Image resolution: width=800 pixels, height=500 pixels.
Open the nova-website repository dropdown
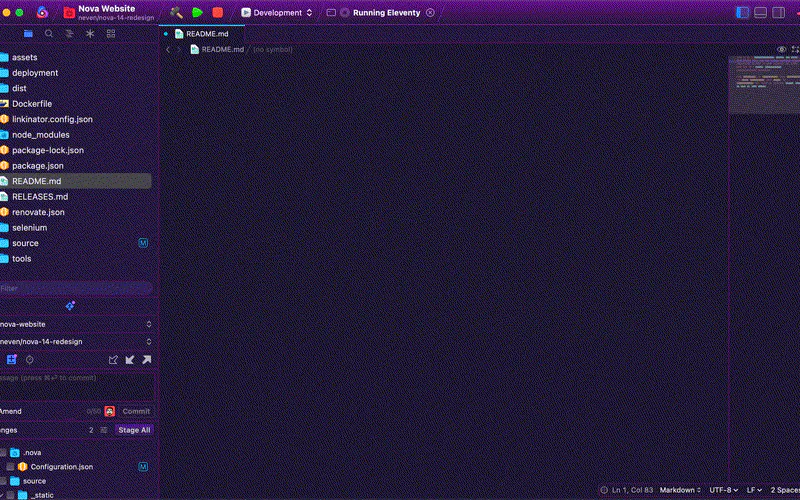pos(76,324)
